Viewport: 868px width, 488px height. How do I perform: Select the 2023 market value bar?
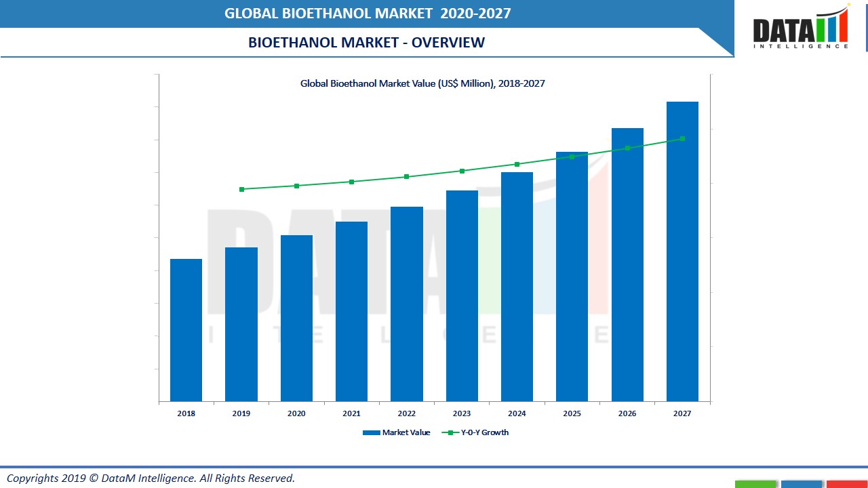click(x=462, y=296)
